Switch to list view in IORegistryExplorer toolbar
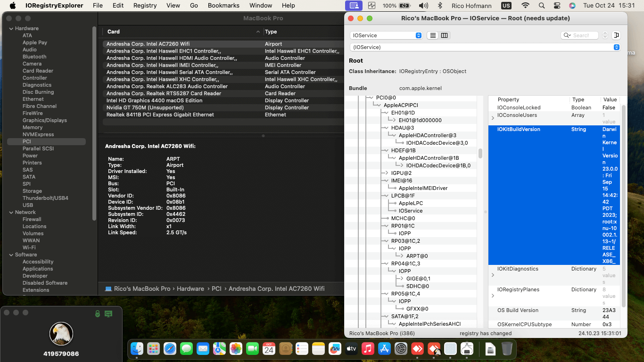644x362 pixels. point(433,35)
